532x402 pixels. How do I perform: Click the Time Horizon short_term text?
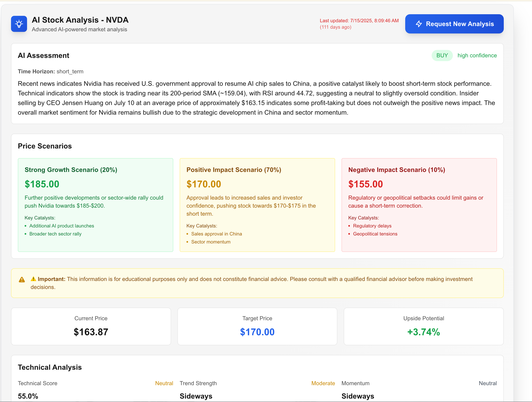(50, 72)
